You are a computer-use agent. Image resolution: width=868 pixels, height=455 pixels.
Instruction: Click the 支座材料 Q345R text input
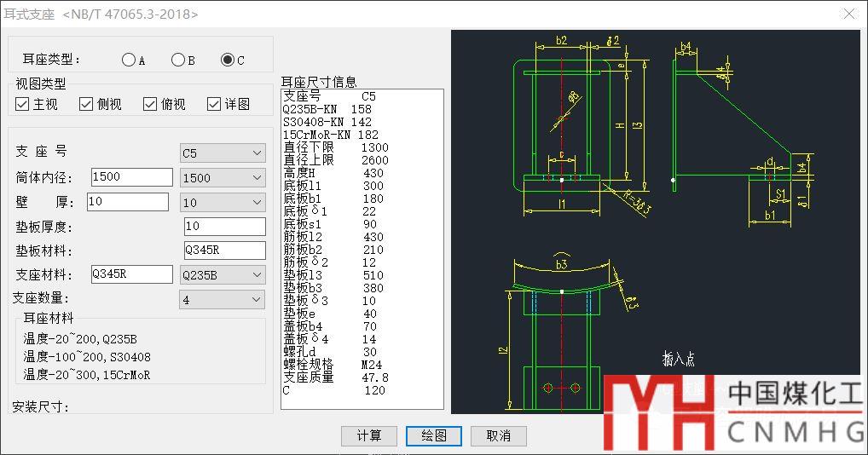(131, 274)
